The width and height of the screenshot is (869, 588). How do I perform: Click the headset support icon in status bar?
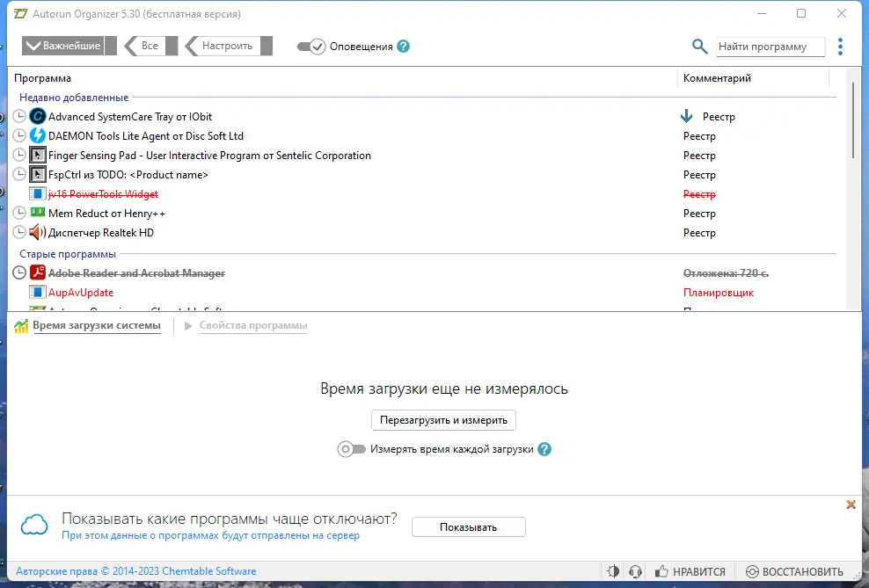[636, 571]
